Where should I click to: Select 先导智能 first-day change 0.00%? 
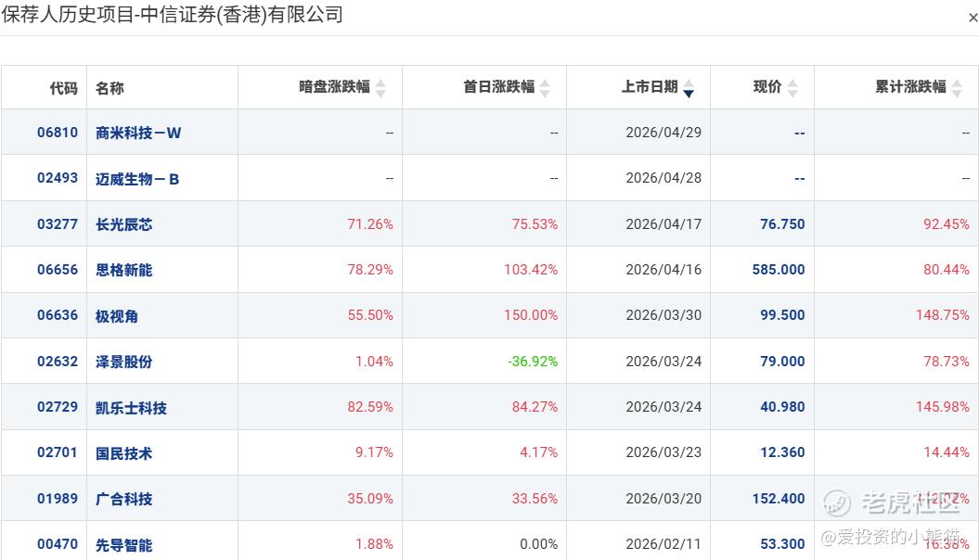(x=539, y=544)
